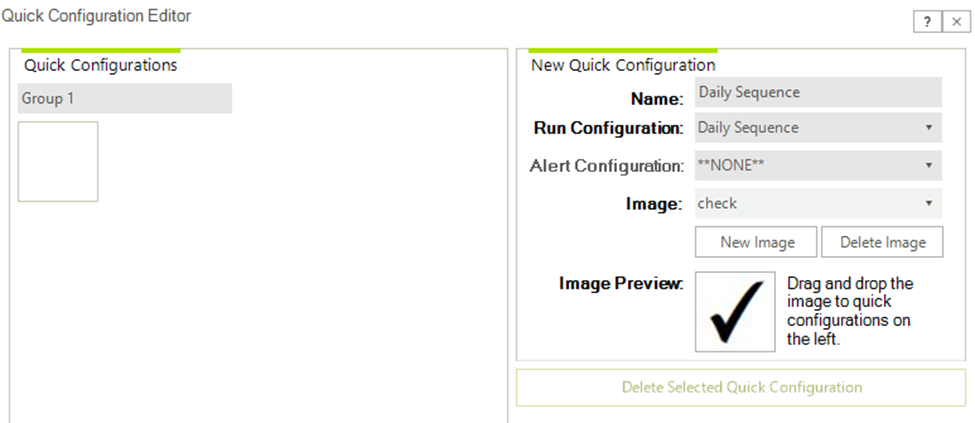Open the Image dropdown showing check

pos(817,203)
